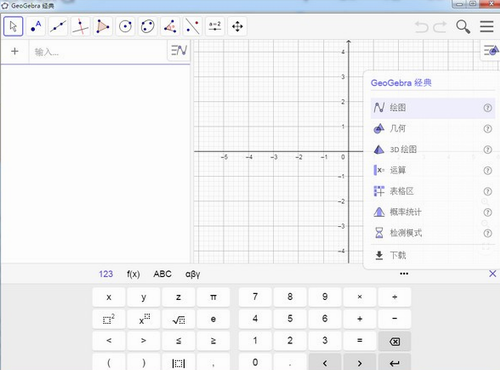
Task: Click the algebra input field
Action: click(98, 52)
